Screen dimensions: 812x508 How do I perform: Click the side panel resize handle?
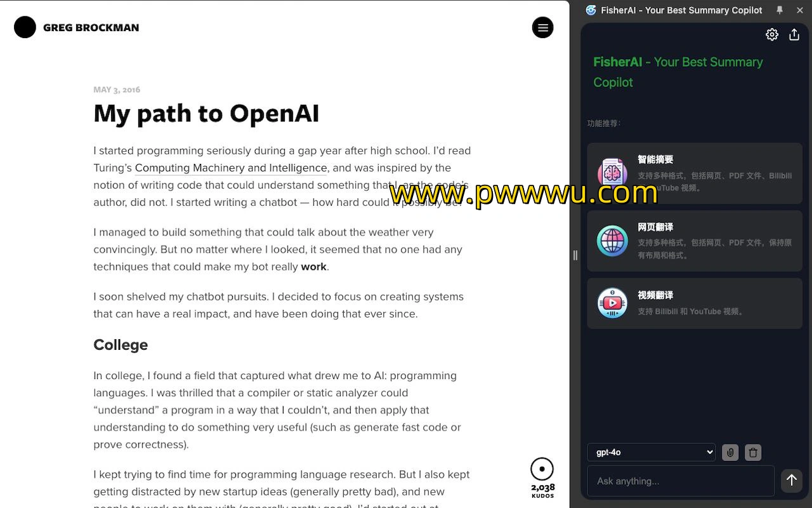point(575,255)
